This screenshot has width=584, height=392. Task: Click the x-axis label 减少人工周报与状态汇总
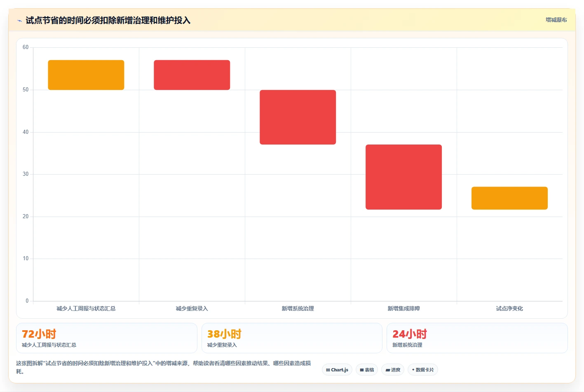pyautogui.click(x=86, y=308)
